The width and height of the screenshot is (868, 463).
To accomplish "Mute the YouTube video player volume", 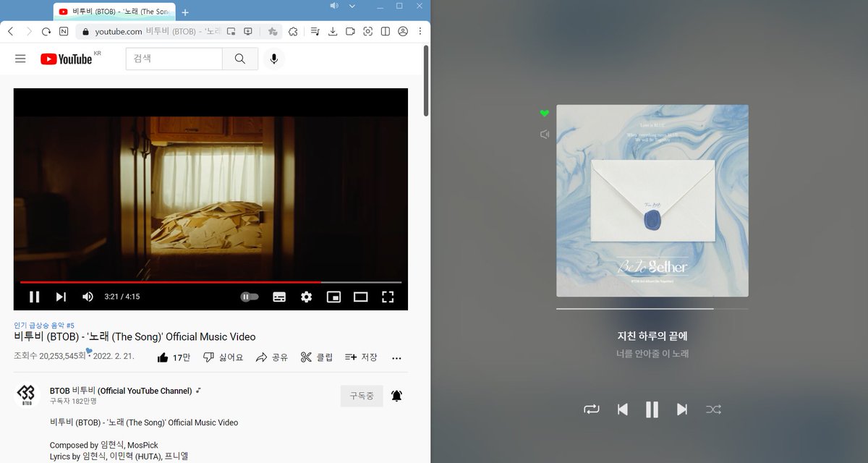I will tap(88, 297).
